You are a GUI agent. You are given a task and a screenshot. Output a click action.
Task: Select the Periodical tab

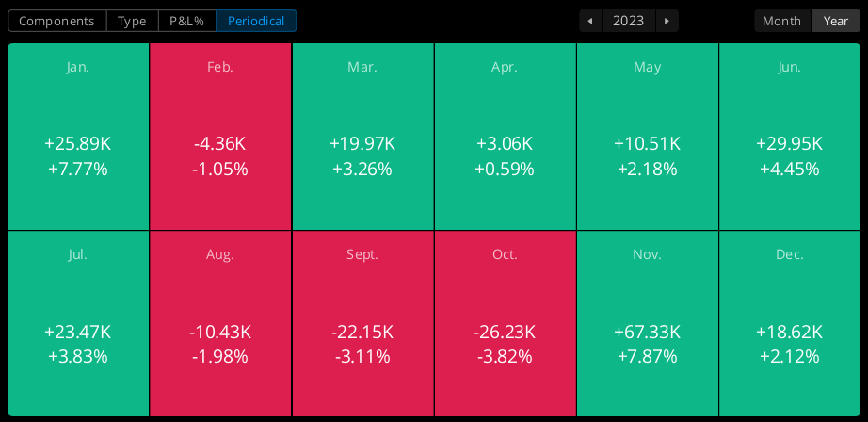pyautogui.click(x=256, y=21)
